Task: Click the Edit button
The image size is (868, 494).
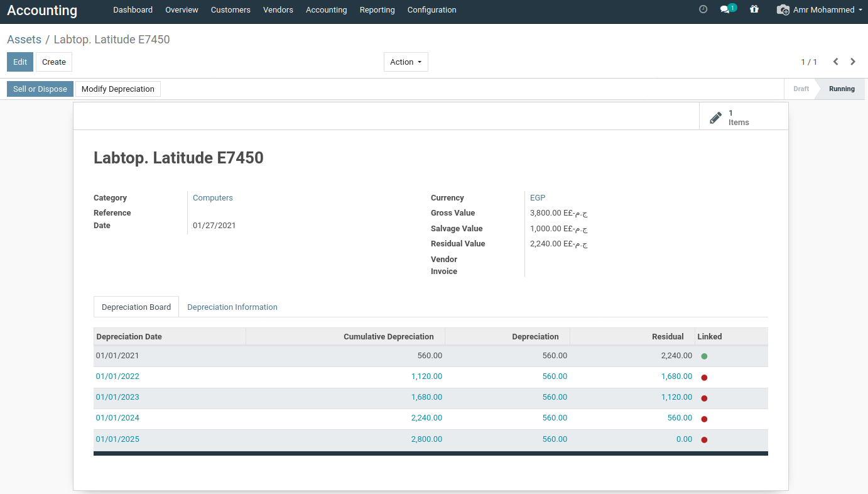Action: pyautogui.click(x=20, y=62)
